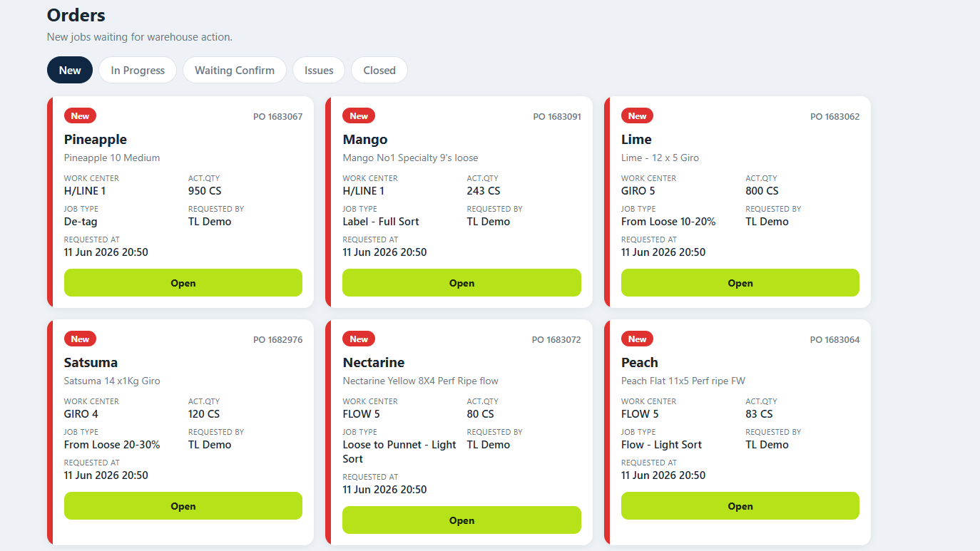The height and width of the screenshot is (551, 980).
Task: Click 'From Loose 20-30%' job type
Action: click(x=112, y=445)
